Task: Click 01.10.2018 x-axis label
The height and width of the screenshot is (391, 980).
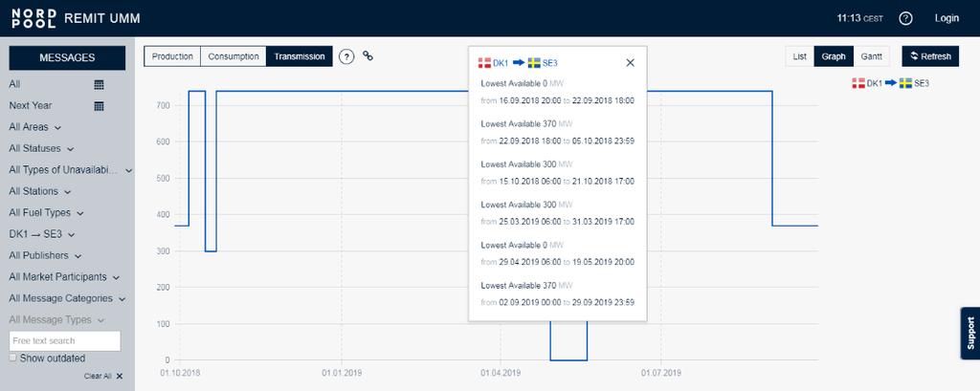Action: click(180, 374)
